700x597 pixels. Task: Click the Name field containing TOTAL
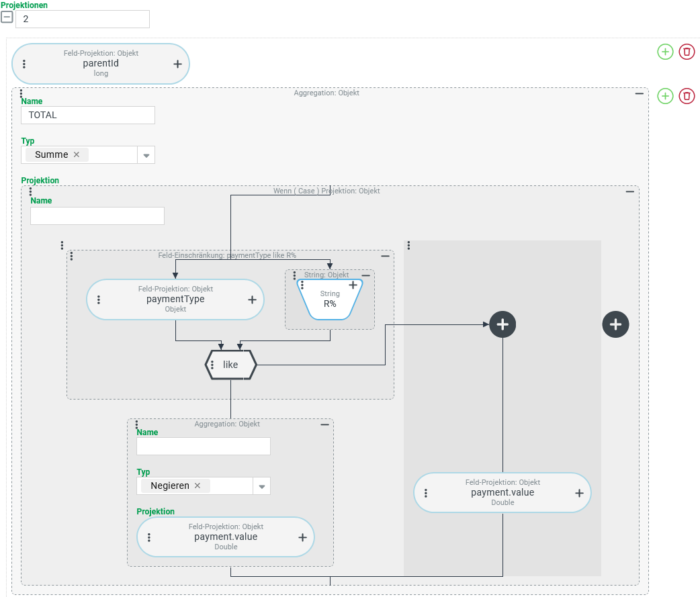coord(88,116)
